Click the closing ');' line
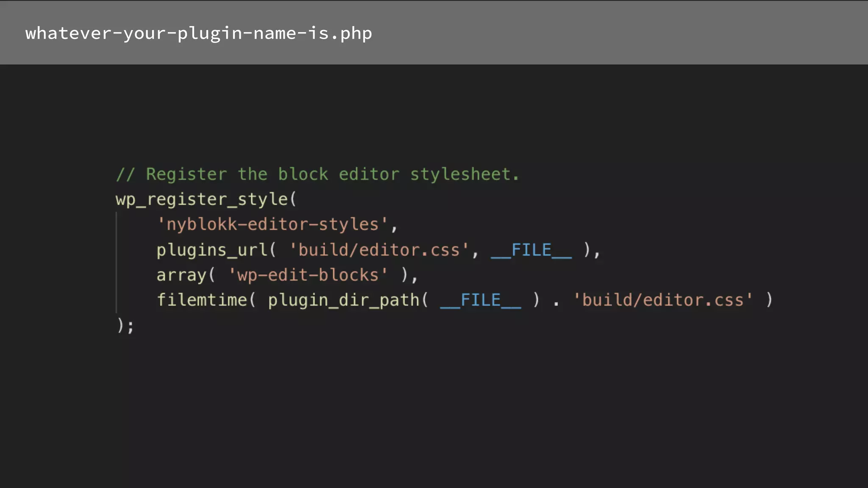868x488 pixels. [x=125, y=325]
